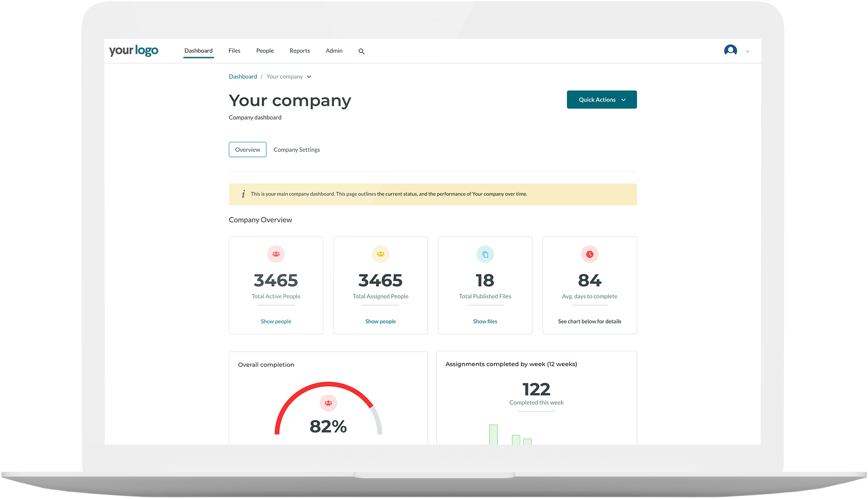Click the tallest green bar in weekly chart
The height and width of the screenshot is (499, 868).
click(493, 434)
